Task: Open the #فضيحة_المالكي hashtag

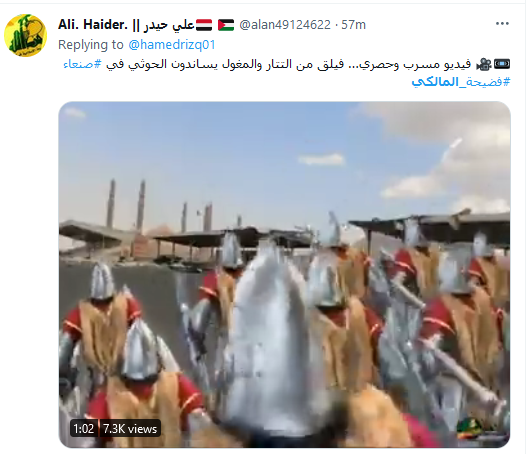Action: coord(461,81)
